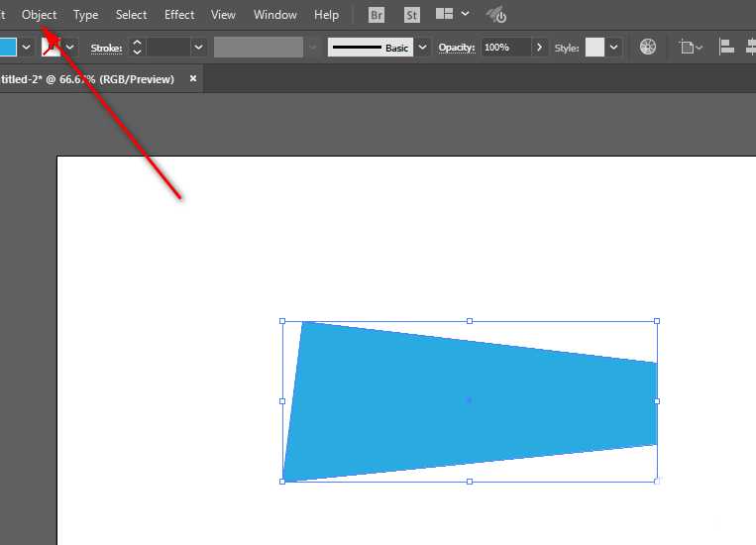Expand the fill color dropdown arrow
Screen dimensions: 756x545
(x=26, y=48)
